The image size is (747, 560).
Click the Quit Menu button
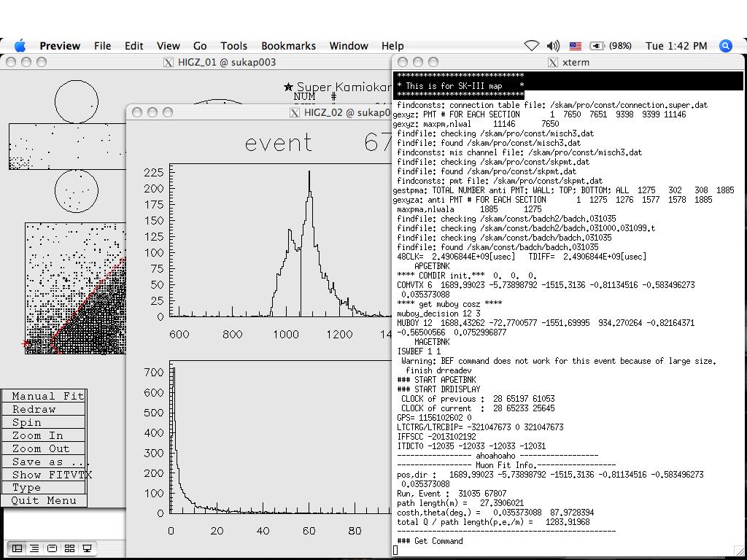(44, 500)
